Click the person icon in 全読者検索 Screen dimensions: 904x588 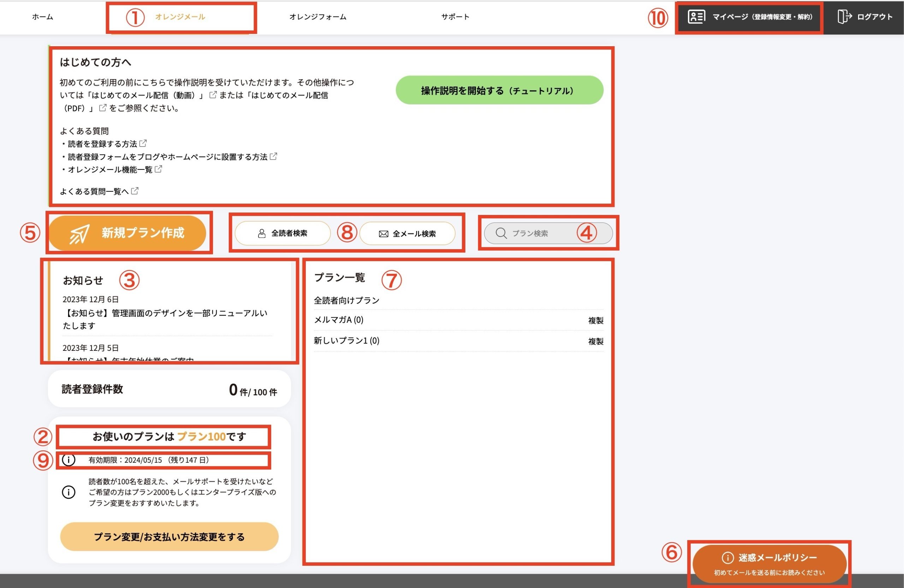pyautogui.click(x=262, y=233)
